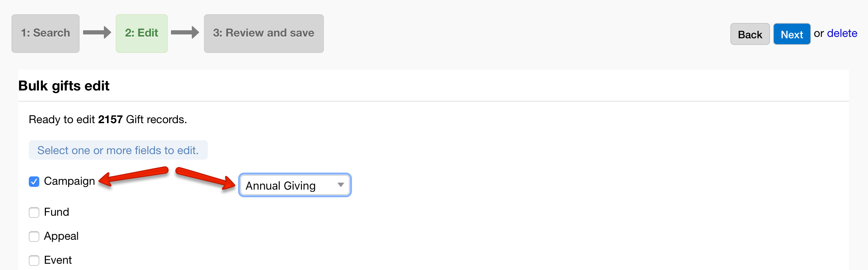Click the Back button
Image resolution: width=868 pixels, height=270 pixels.
750,34
